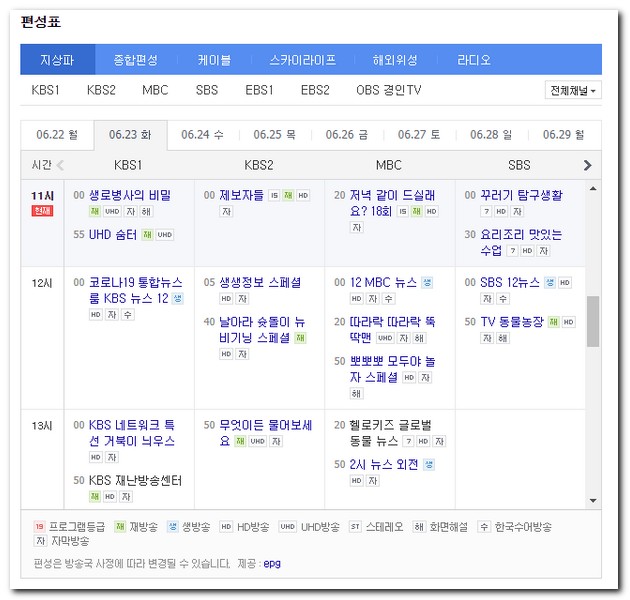Click the epg provider link

(272, 563)
